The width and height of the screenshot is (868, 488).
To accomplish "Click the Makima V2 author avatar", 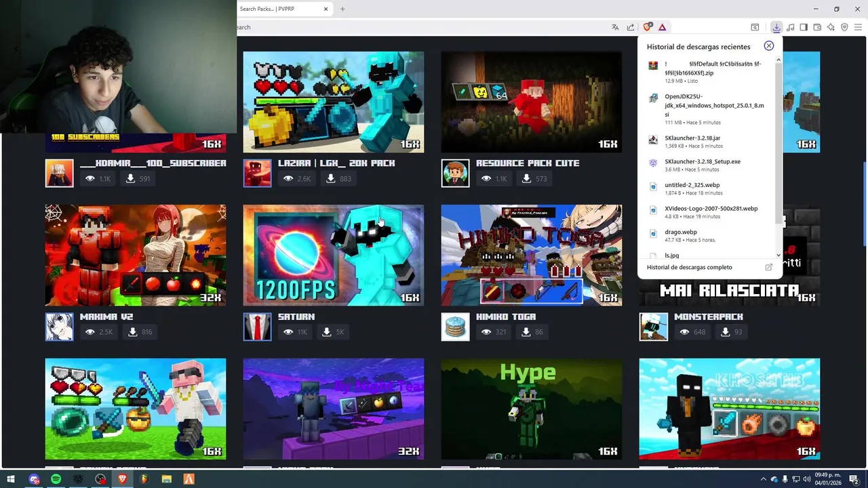I will point(60,327).
